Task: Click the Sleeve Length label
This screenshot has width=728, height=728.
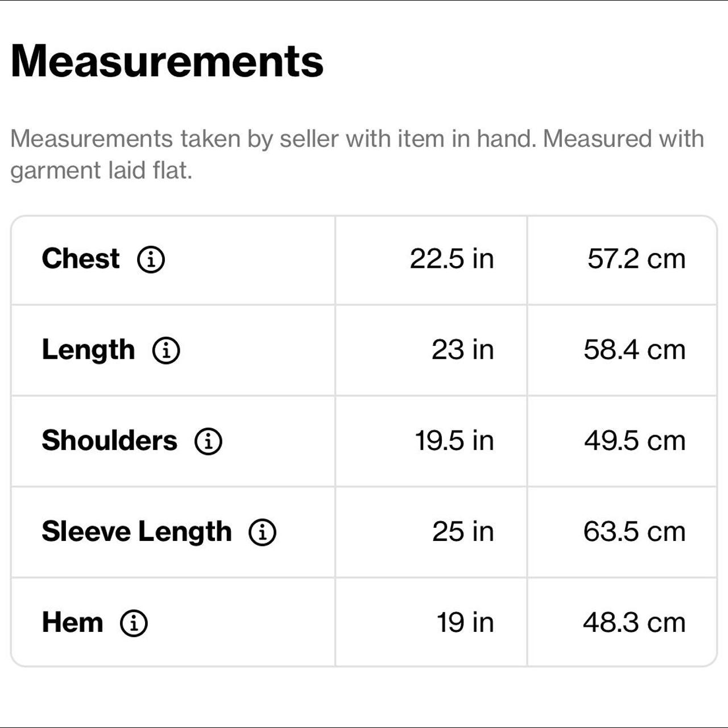Action: point(136,532)
